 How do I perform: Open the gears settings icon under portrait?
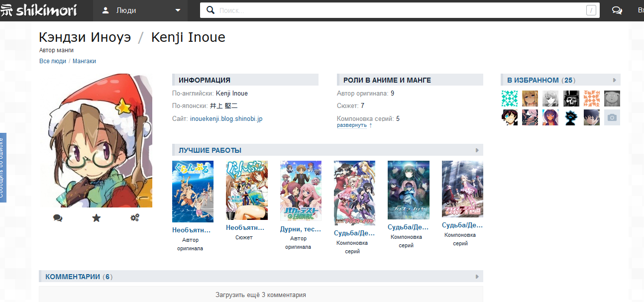(x=134, y=217)
